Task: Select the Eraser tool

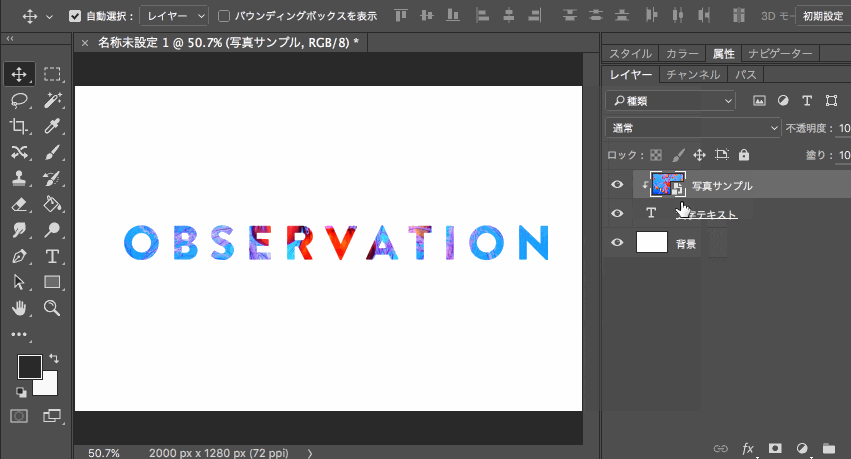Action: (19, 204)
